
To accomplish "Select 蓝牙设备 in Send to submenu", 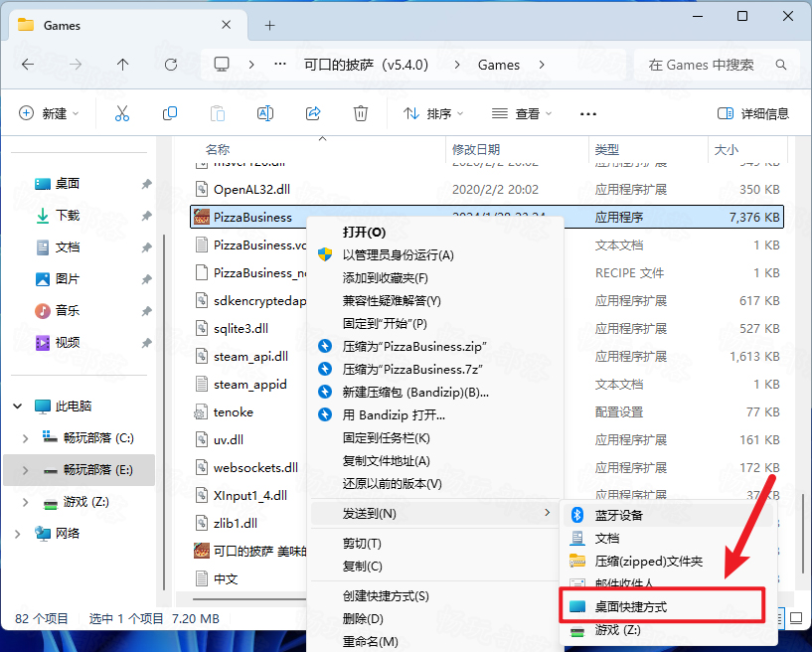I will pyautogui.click(x=668, y=515).
